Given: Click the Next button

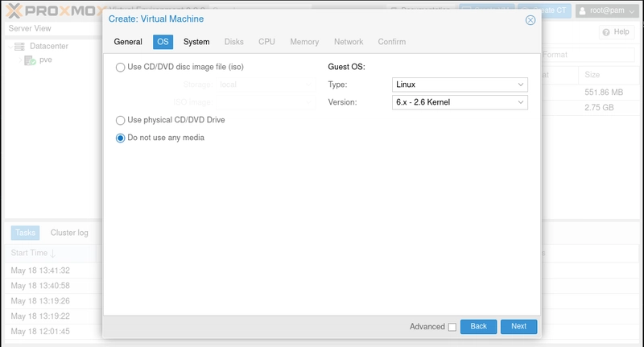Looking at the screenshot, I should pyautogui.click(x=518, y=326).
